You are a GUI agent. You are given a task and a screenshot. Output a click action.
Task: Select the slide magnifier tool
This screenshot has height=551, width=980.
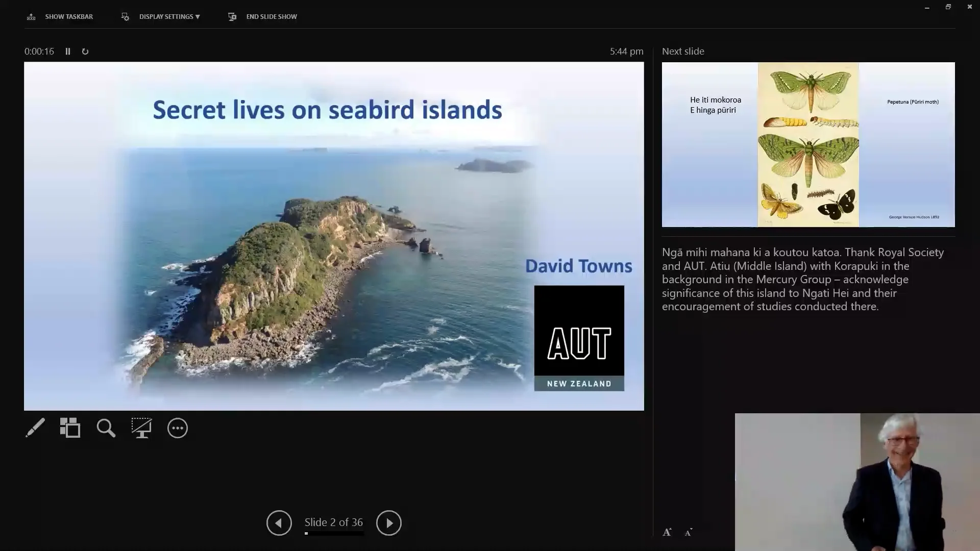[106, 428]
